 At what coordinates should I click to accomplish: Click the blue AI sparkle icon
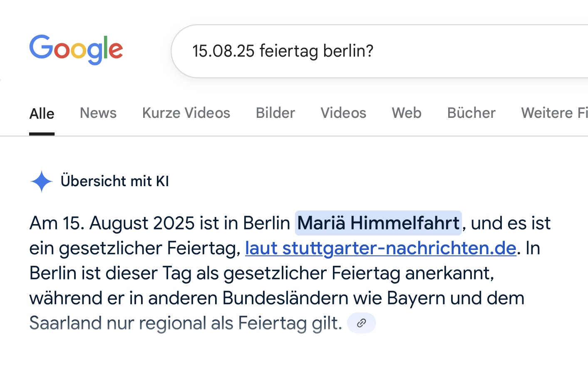42,182
